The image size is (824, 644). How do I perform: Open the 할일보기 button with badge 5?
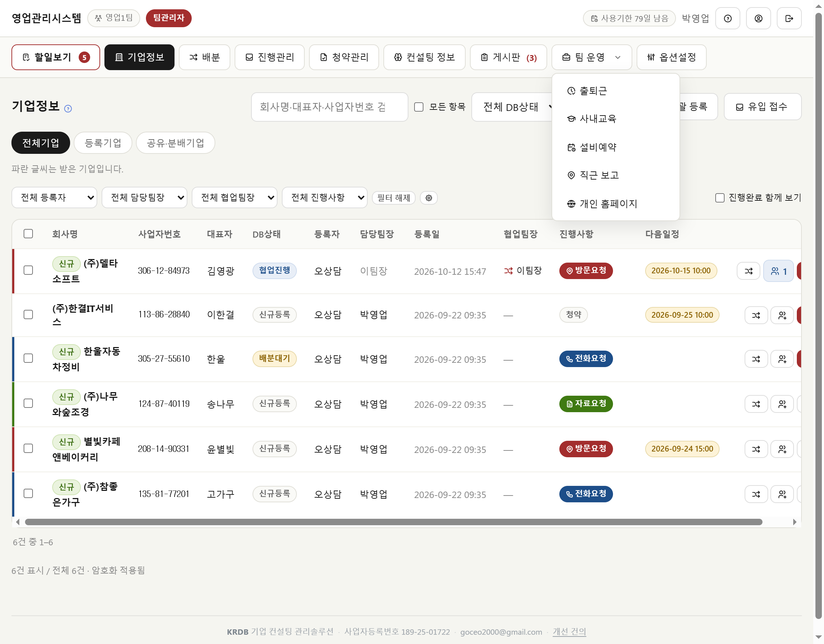coord(56,57)
